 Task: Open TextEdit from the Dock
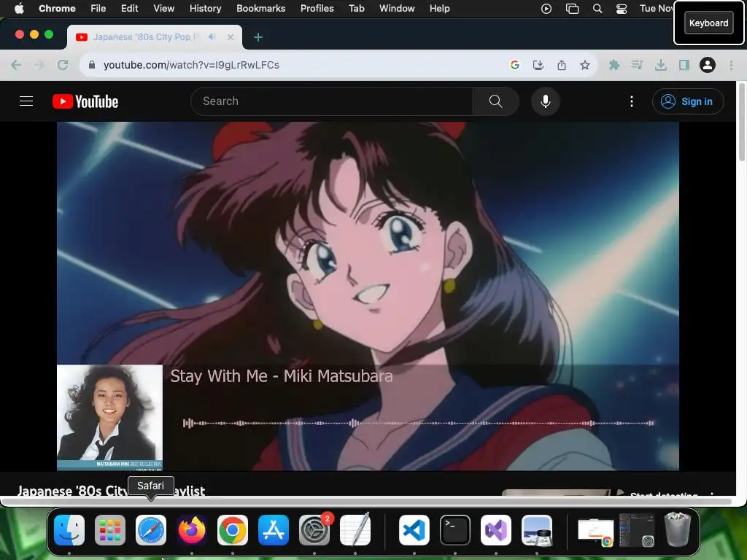[x=355, y=529]
